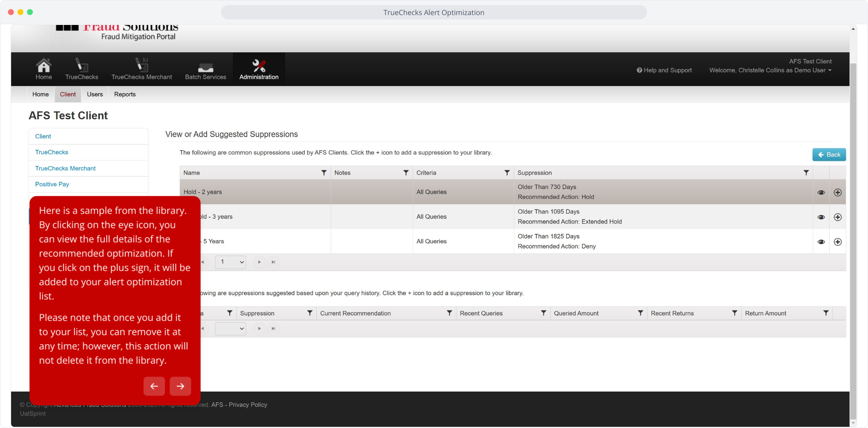Go to last page of common suppressions
This screenshot has height=428, width=868.
point(273,262)
